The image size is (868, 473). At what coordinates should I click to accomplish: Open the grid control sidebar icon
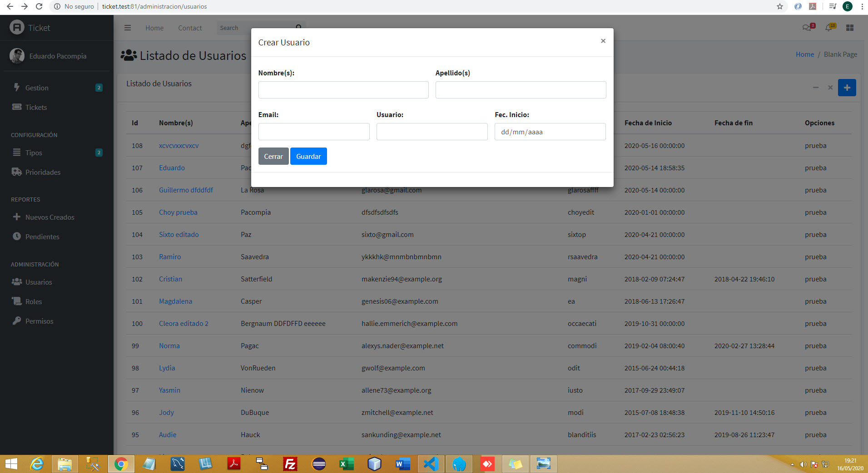[850, 28]
